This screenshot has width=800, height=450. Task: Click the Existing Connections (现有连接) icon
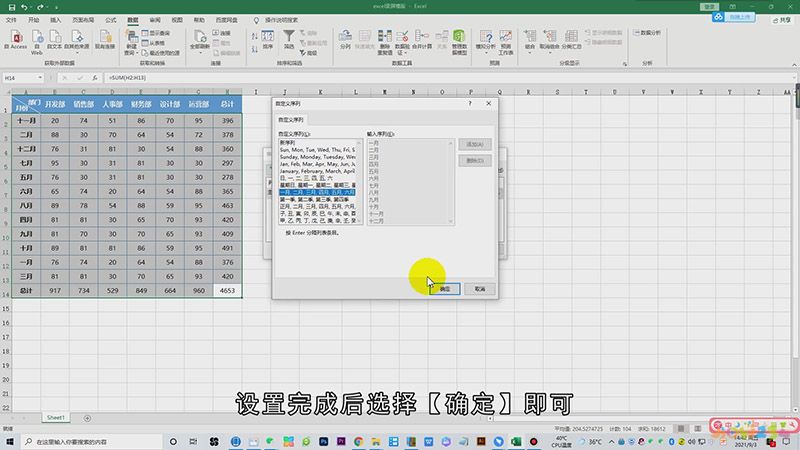coord(105,39)
